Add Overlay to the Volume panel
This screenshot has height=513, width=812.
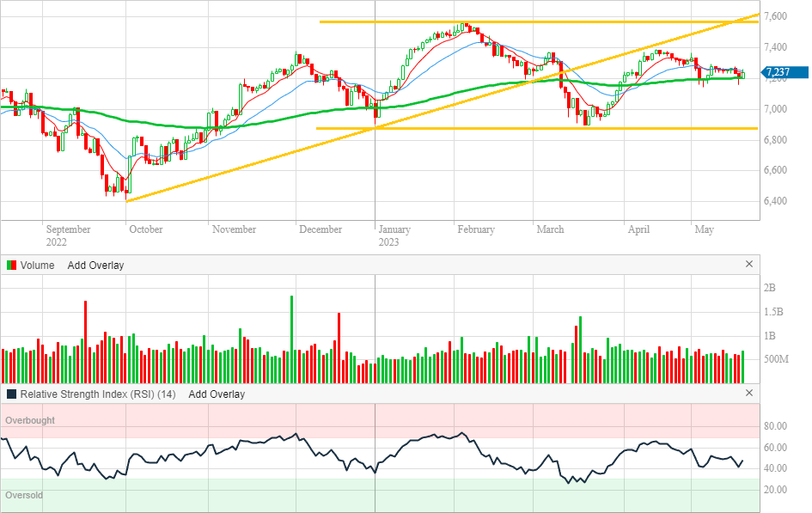pos(95,266)
